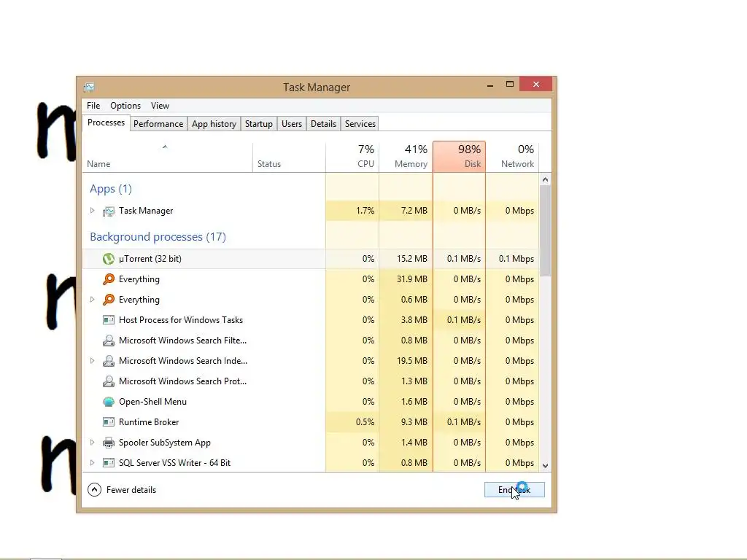Click the End task button
Viewport: 747px width, 560px height.
pos(514,489)
